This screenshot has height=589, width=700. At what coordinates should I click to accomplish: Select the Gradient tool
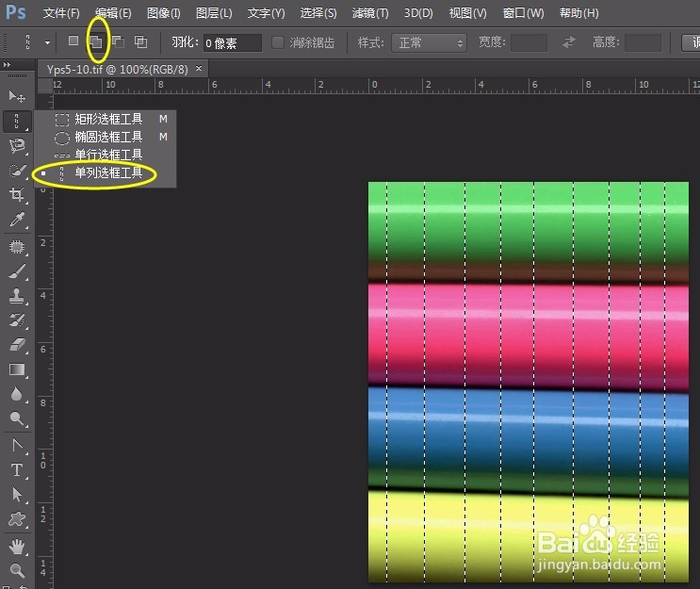17,369
